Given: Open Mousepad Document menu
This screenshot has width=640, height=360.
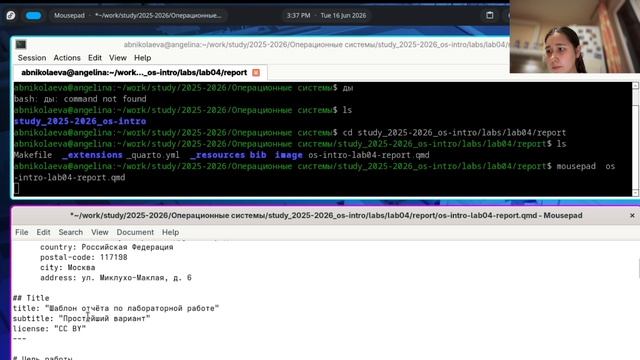Looking at the screenshot, I should (135, 232).
